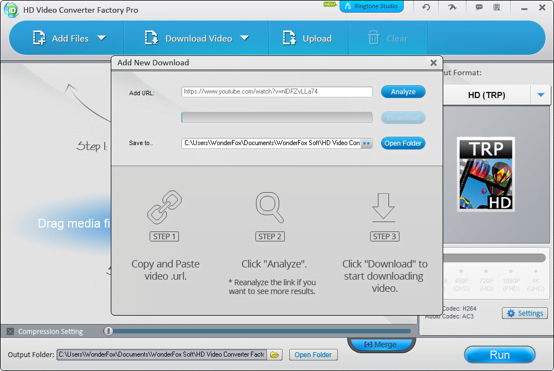Click the Step 1 chain link icon
This screenshot has height=371, width=554.
click(165, 207)
